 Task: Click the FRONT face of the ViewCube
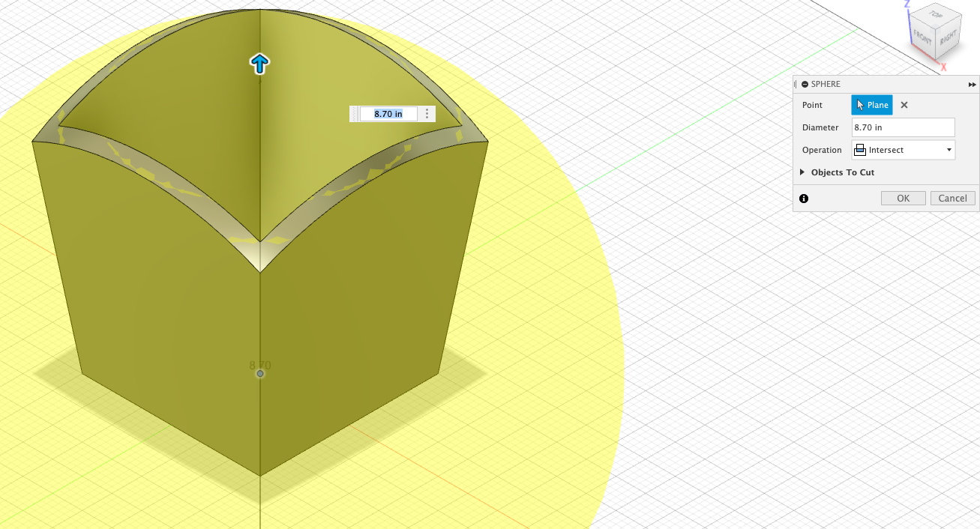(x=922, y=36)
